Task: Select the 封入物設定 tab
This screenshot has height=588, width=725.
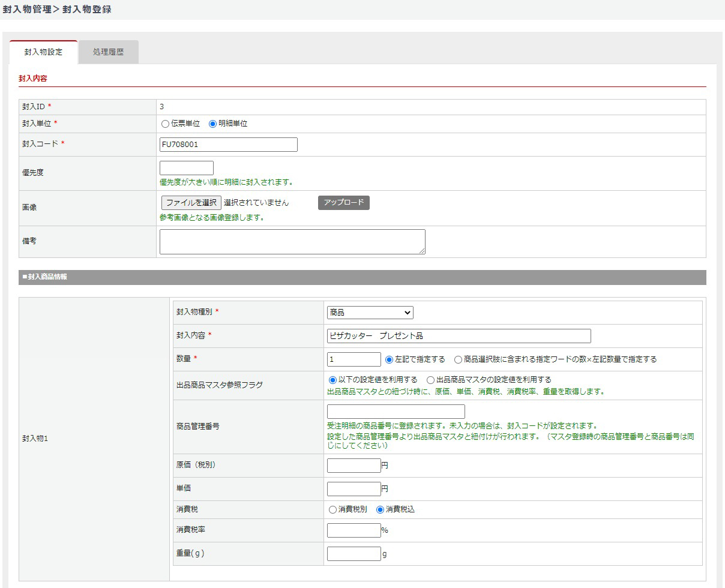Action: [x=43, y=52]
